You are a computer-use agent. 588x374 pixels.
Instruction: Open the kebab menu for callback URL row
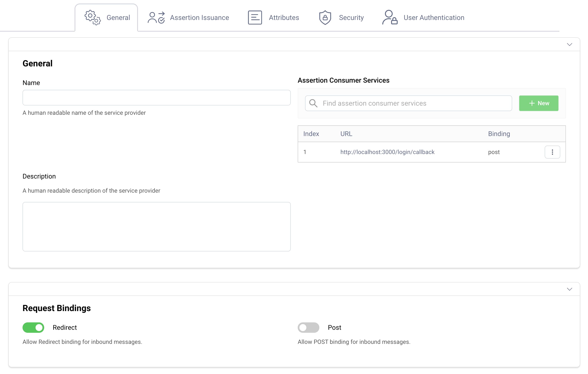tap(552, 152)
